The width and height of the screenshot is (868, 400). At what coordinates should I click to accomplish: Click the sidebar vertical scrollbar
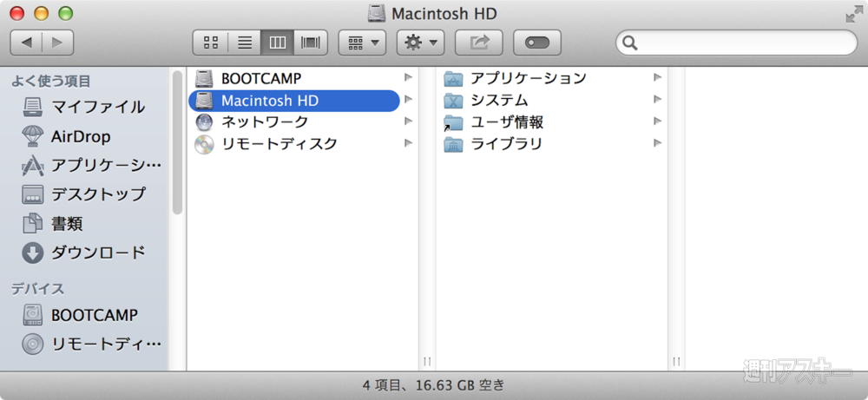tap(177, 142)
